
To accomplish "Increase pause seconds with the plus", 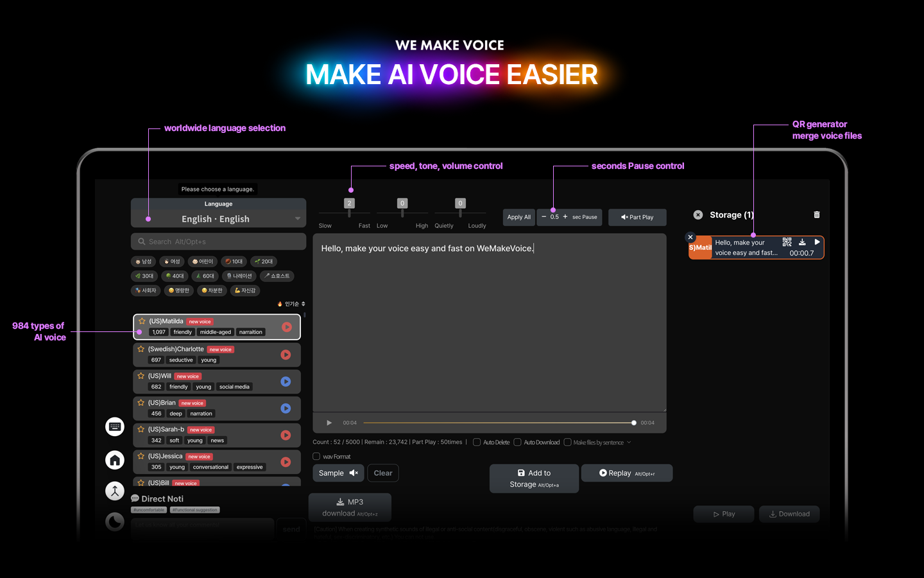I will tap(565, 216).
